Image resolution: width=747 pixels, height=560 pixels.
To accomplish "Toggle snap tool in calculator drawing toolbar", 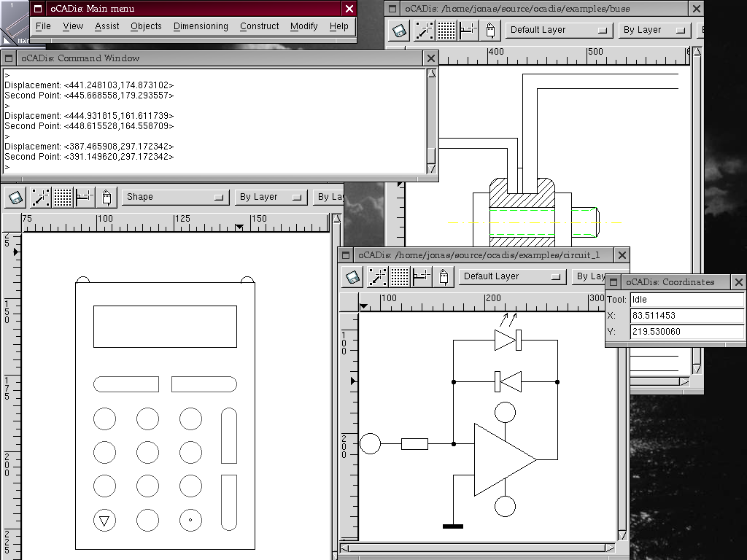I will tap(39, 197).
